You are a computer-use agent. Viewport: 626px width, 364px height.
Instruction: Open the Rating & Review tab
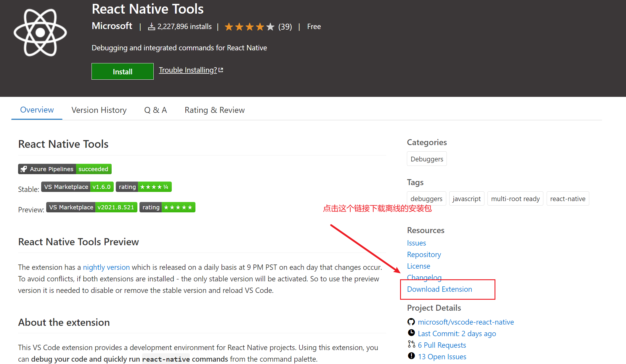(x=214, y=110)
